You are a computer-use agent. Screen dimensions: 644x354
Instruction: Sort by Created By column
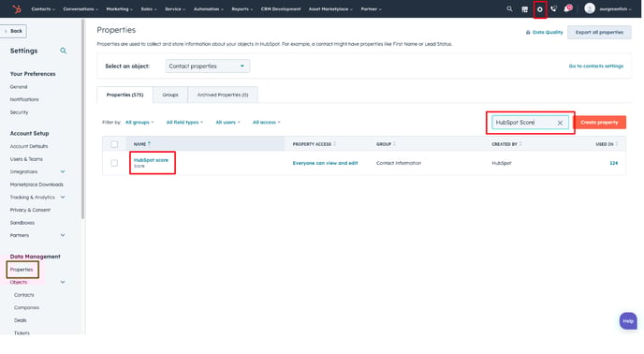[520, 144]
